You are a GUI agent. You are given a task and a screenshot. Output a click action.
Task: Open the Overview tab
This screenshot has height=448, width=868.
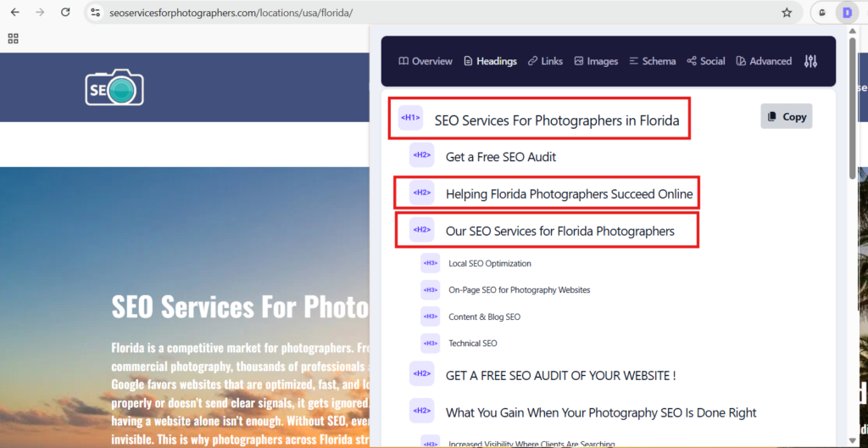point(426,61)
